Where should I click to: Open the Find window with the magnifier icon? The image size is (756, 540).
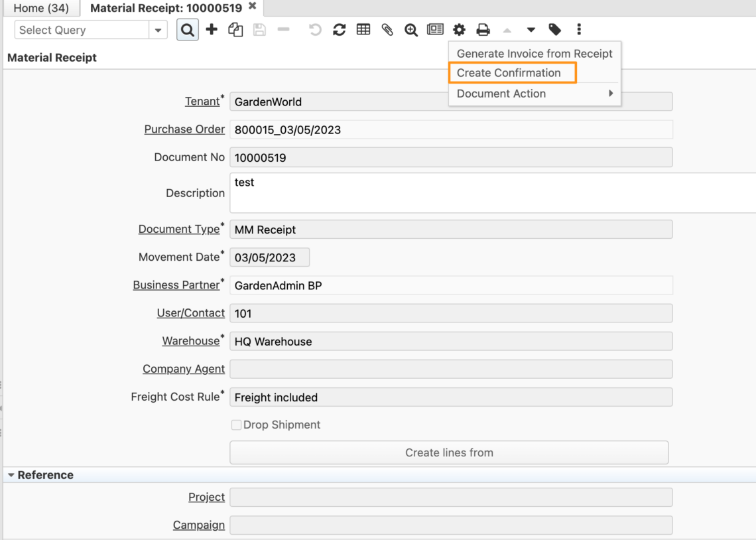186,29
